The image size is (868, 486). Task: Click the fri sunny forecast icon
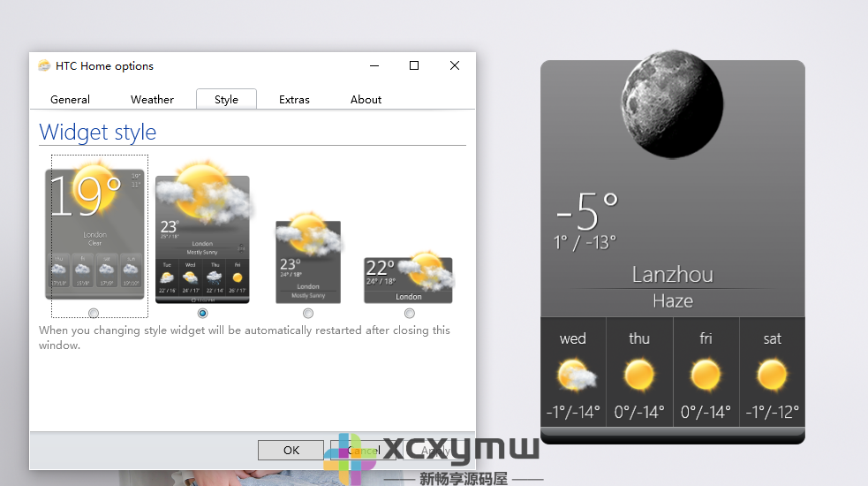coord(706,375)
